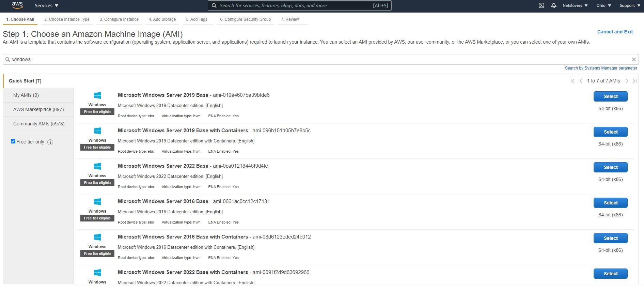Click the info icon beside Free tier only
Viewport: 644px width, 291px height.
point(50,142)
